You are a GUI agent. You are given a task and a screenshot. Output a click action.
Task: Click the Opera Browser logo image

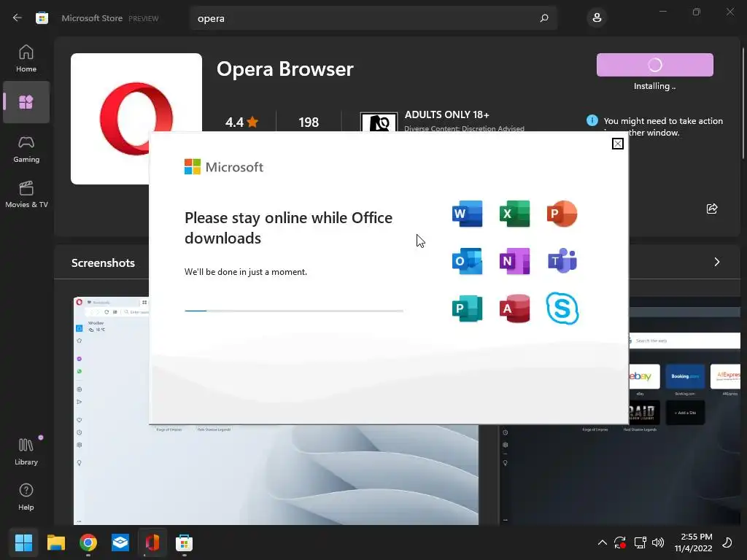[x=136, y=119]
